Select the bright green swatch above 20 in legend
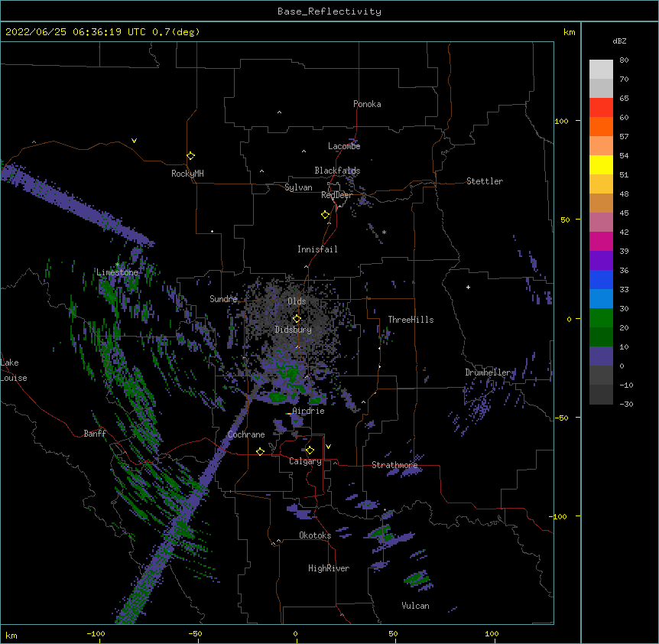The height and width of the screenshot is (644, 659). 601,318
